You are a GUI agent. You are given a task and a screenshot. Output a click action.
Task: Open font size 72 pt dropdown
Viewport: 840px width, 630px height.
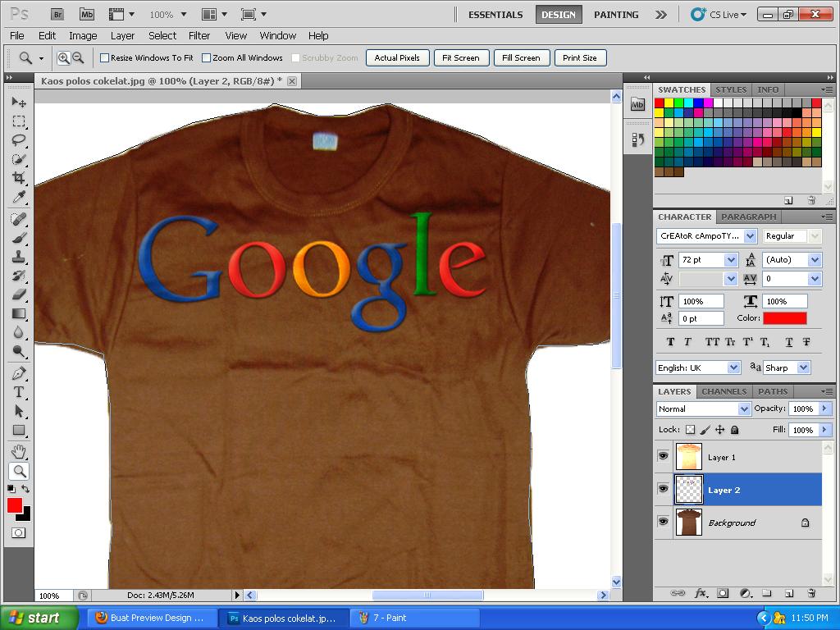click(731, 260)
